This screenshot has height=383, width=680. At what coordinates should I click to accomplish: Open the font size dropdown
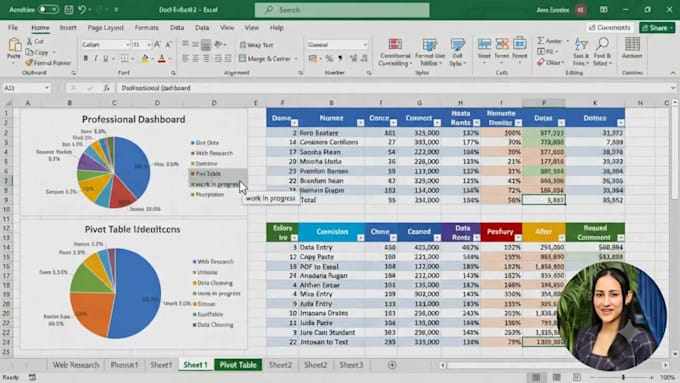149,45
